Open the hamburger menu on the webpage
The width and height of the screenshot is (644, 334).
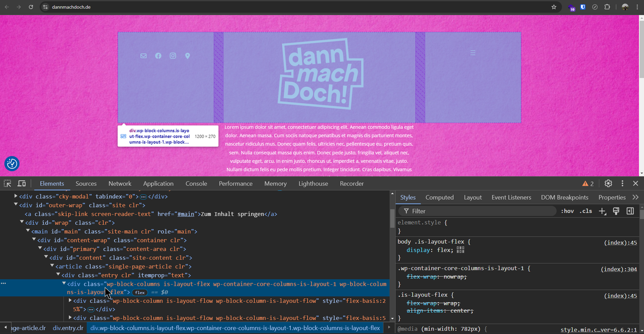coord(472,52)
